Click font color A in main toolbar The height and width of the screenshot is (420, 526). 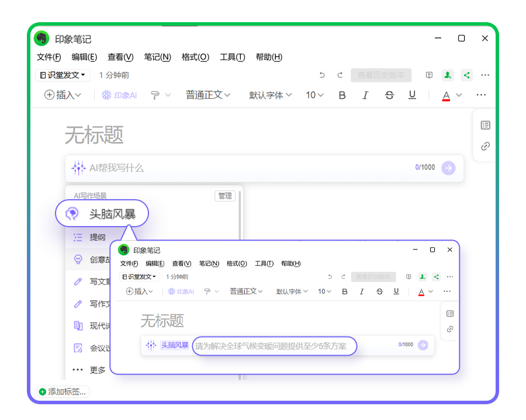(446, 96)
